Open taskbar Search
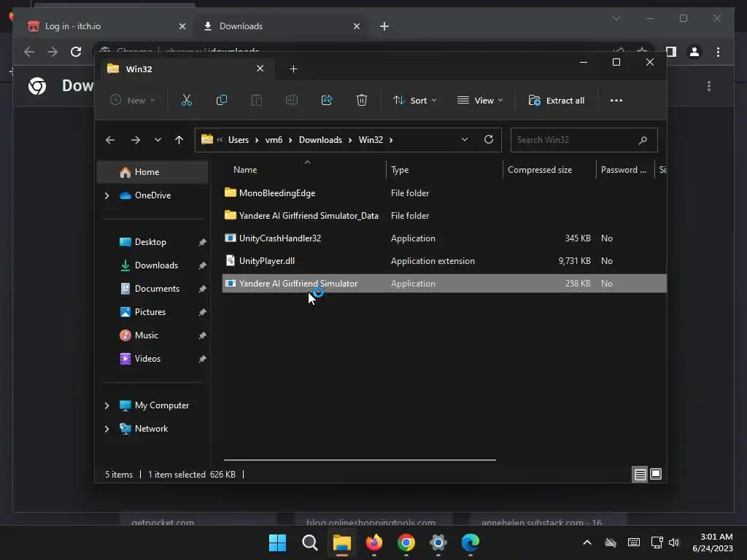The width and height of the screenshot is (747, 560). [309, 542]
